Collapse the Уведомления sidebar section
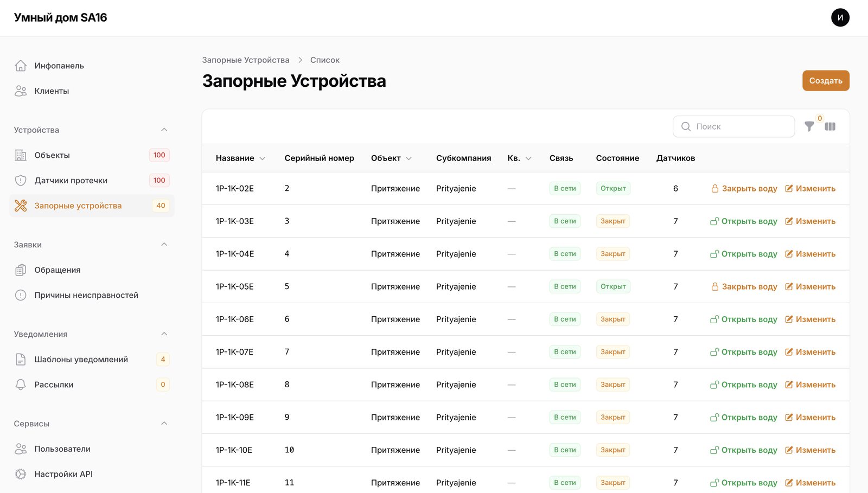The image size is (868, 493). click(164, 334)
